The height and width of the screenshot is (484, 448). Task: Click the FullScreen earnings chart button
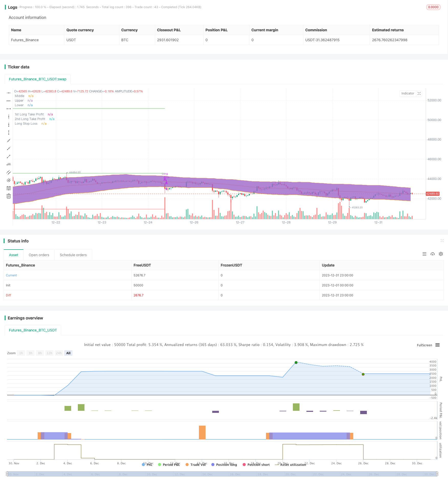point(424,345)
